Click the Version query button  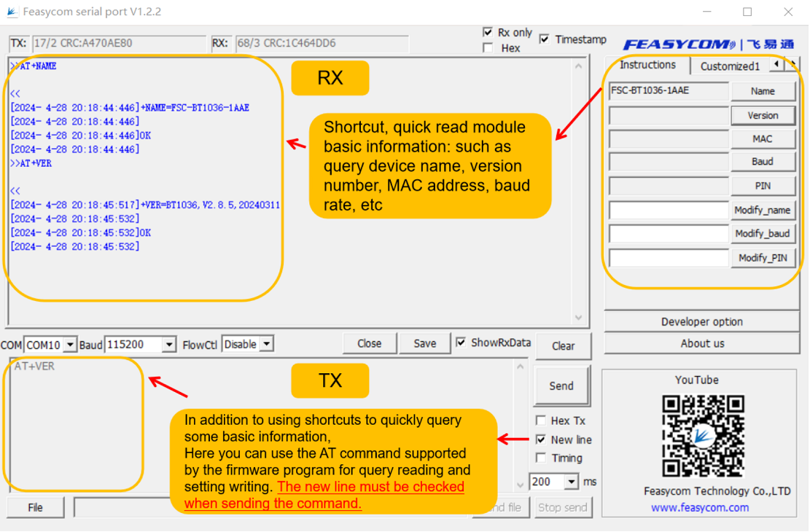pyautogui.click(x=763, y=115)
